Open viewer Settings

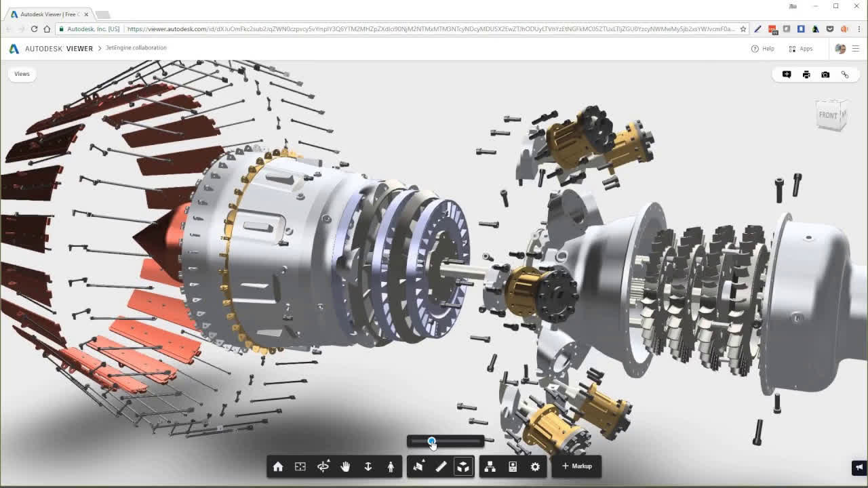535,466
